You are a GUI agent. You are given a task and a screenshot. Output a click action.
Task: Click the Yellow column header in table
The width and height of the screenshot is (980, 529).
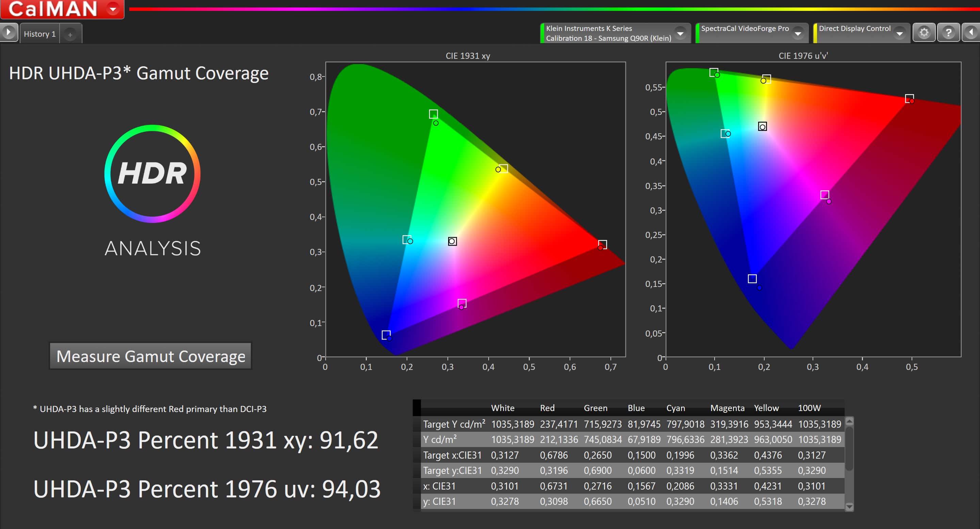coord(766,408)
